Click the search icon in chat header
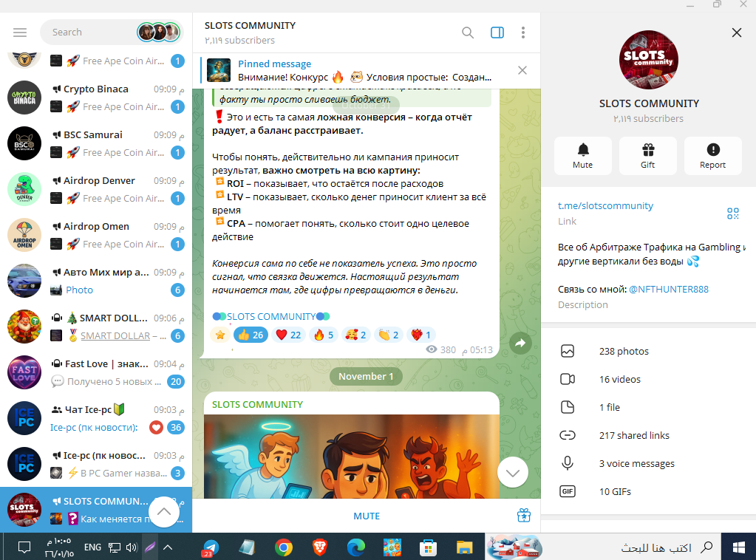This screenshot has width=756, height=560. pos(468,33)
